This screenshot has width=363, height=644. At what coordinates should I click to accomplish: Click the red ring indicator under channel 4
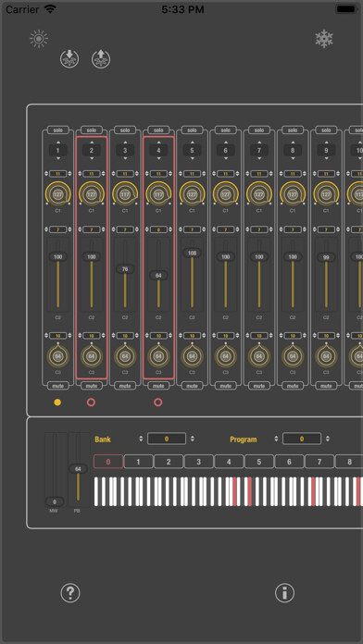158,402
